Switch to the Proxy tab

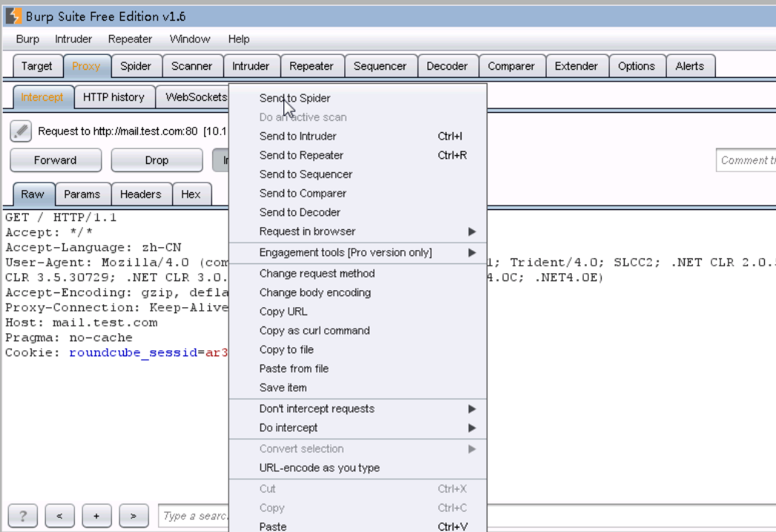(86, 66)
